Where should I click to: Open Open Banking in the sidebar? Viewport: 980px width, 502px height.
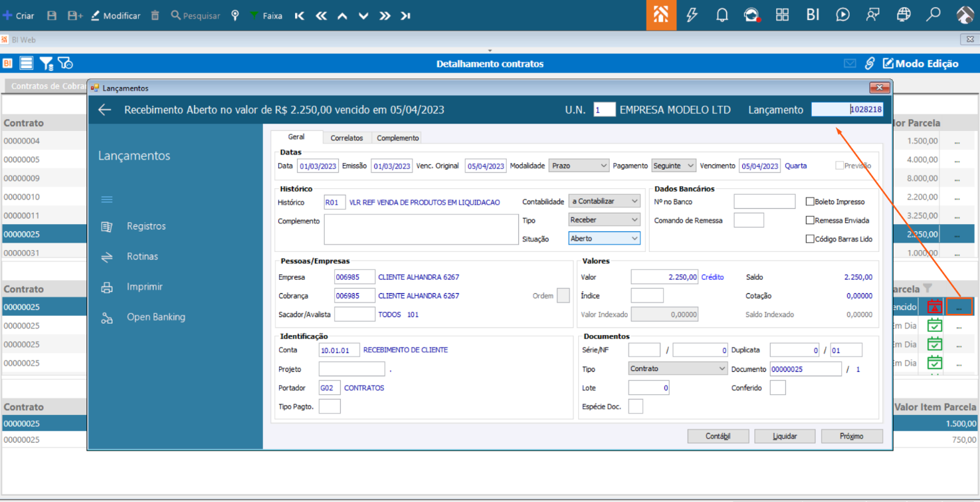tap(156, 317)
